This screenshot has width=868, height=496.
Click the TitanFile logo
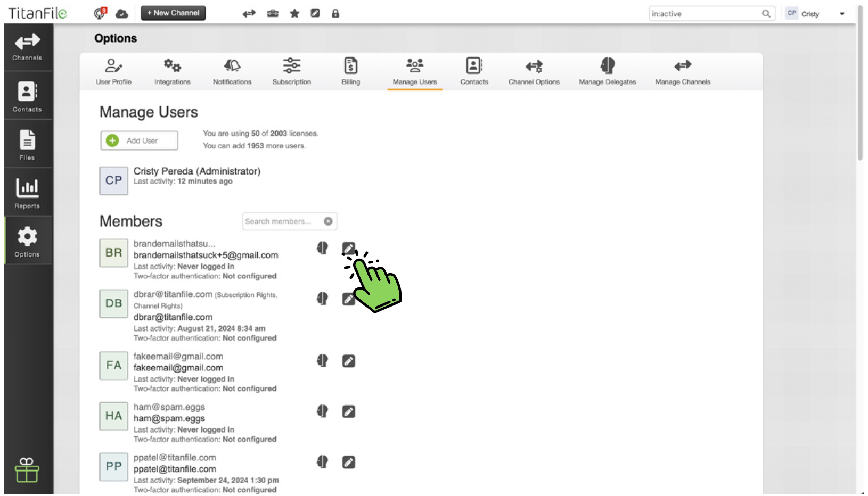tap(38, 13)
